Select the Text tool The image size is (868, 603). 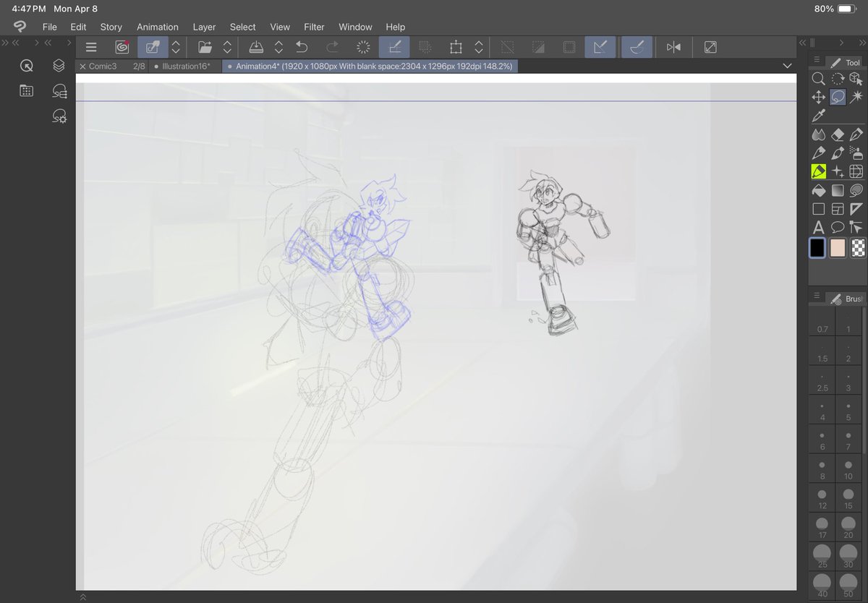coord(819,228)
